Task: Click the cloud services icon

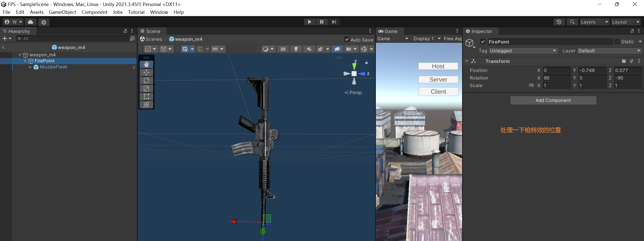Action: (x=30, y=22)
